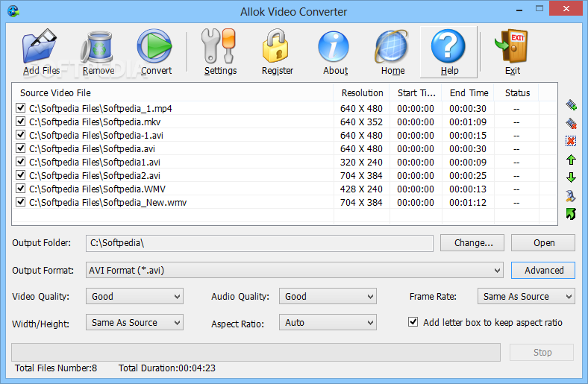
Task: Click the Output Folder path field
Action: pos(260,243)
